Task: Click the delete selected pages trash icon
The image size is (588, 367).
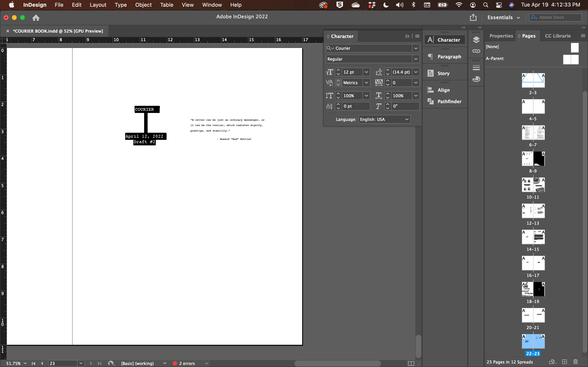Action: 575,362
